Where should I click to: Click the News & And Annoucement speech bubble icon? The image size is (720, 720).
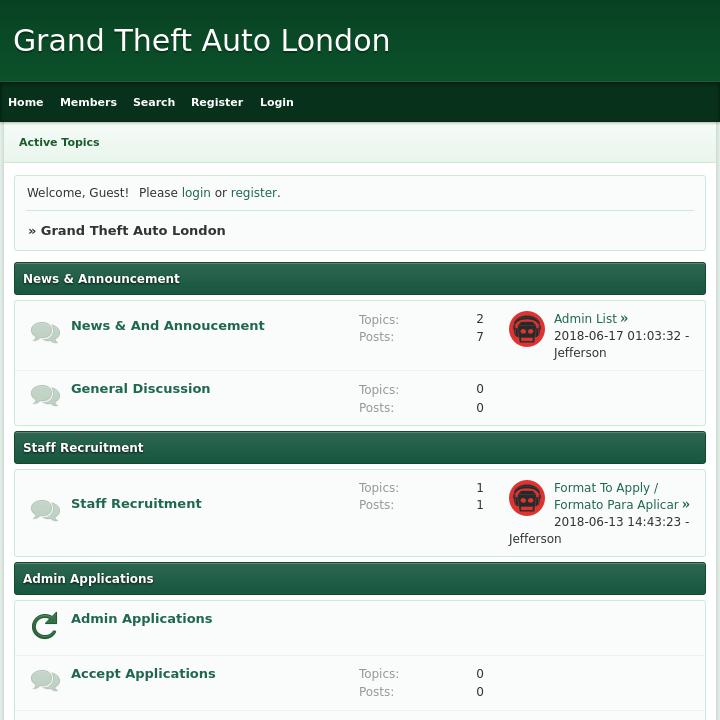(45, 332)
